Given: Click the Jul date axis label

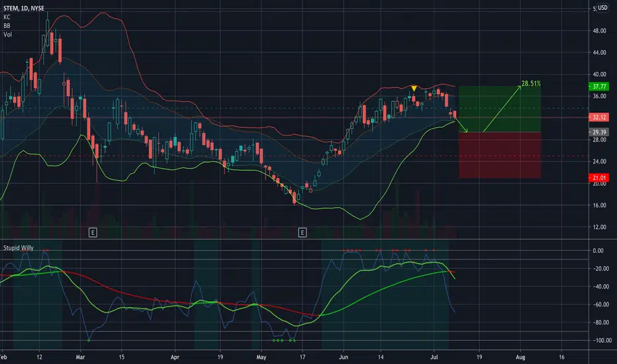Looking at the screenshot, I should 434,357.
